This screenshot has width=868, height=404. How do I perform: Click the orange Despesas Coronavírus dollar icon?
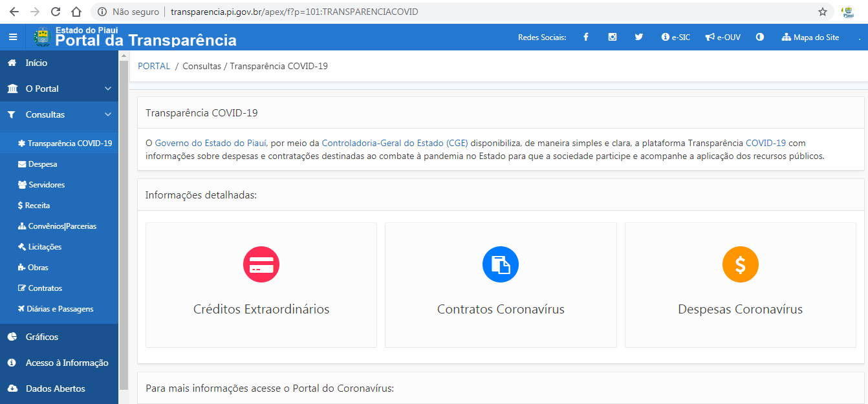(741, 264)
